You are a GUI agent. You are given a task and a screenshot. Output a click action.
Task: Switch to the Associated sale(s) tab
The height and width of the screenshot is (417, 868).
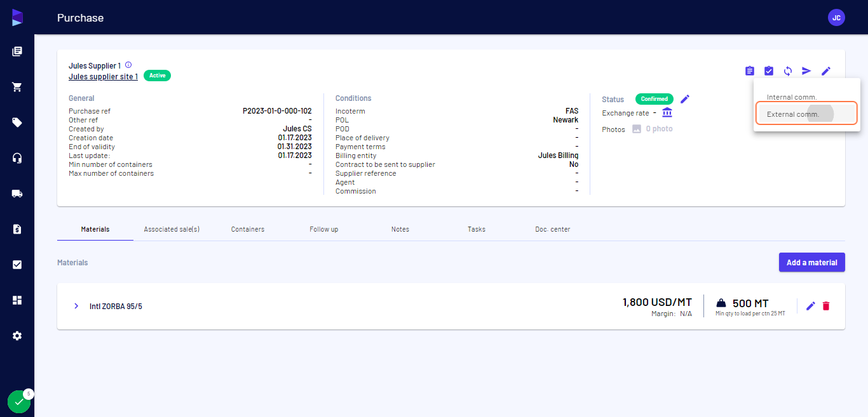click(172, 229)
